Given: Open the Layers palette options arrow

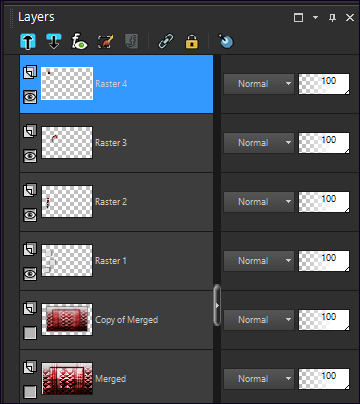Looking at the screenshot, I should 315,18.
